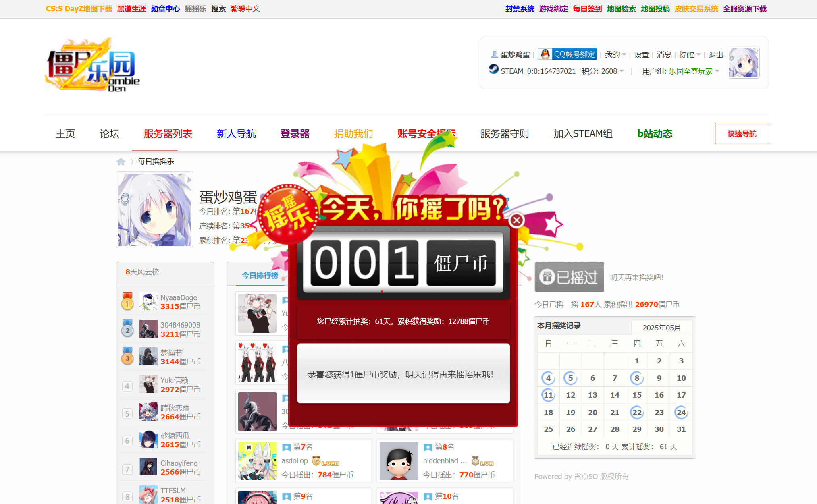The height and width of the screenshot is (504, 817).
Task: Click hiddenblad's LV6 level badge
Action: tap(482, 461)
